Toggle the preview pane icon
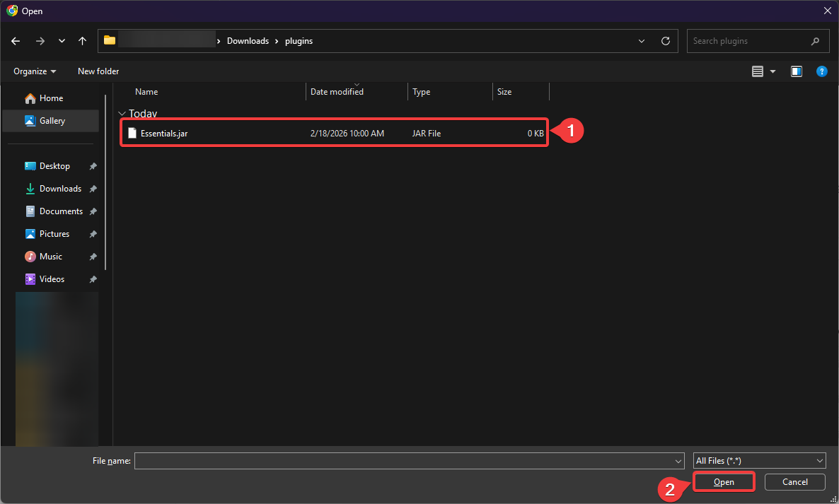Image resolution: width=839 pixels, height=504 pixels. 797,71
